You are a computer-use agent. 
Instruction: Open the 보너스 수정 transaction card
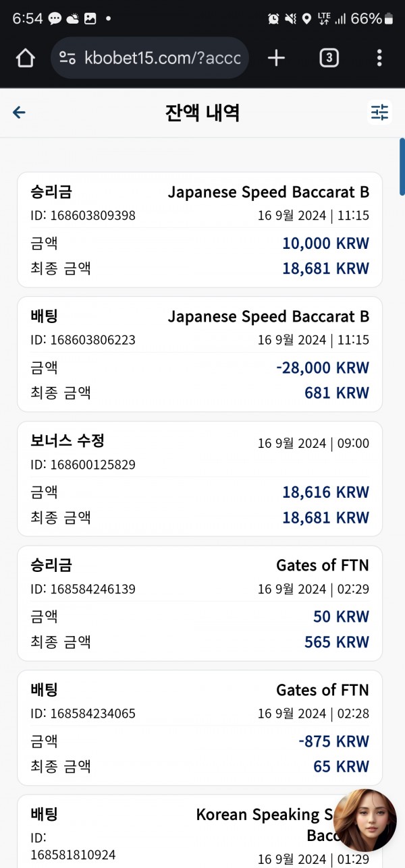(x=200, y=479)
